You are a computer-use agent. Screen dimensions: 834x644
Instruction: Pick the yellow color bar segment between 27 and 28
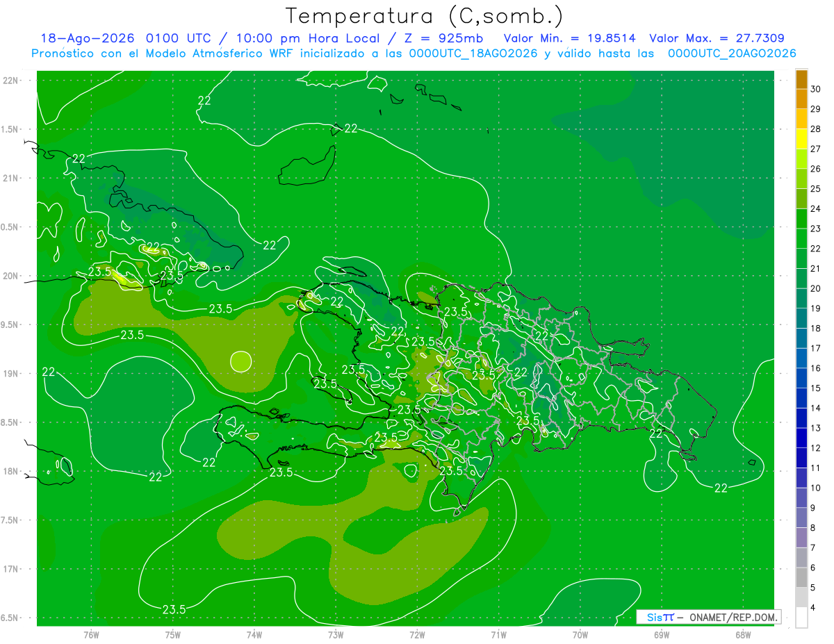pos(801,139)
